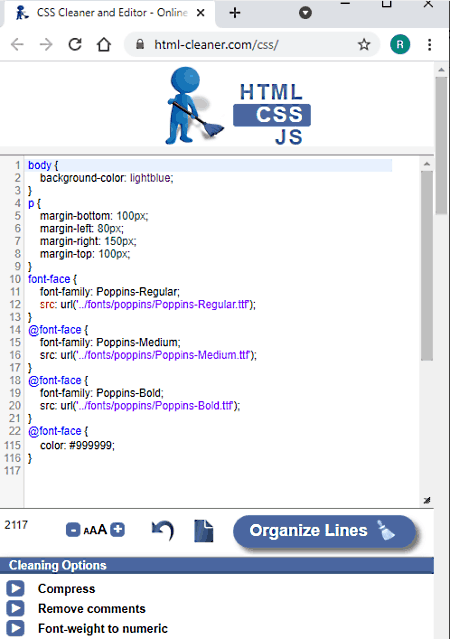Click the cleaner mascot logo
The width and height of the screenshot is (450, 639).
coord(194,106)
